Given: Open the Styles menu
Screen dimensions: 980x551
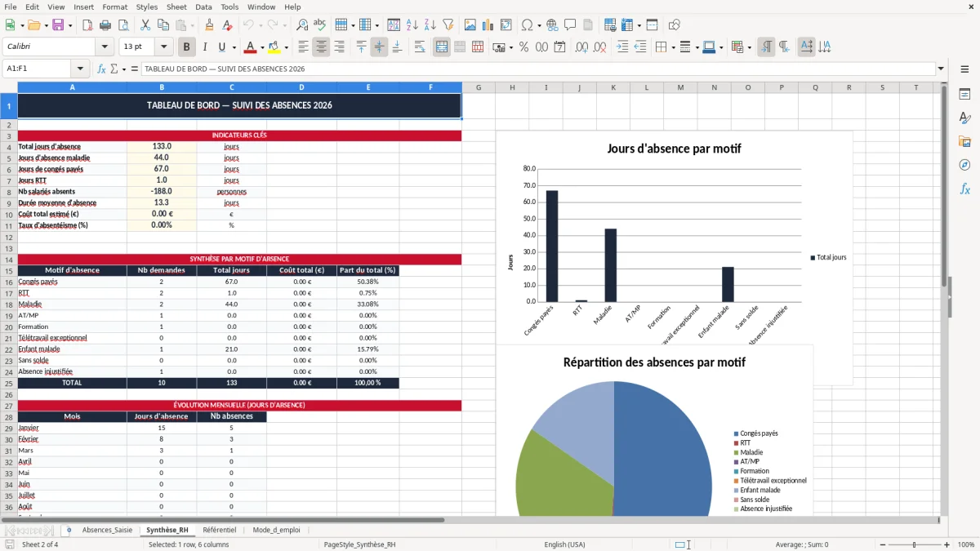Looking at the screenshot, I should tap(147, 7).
